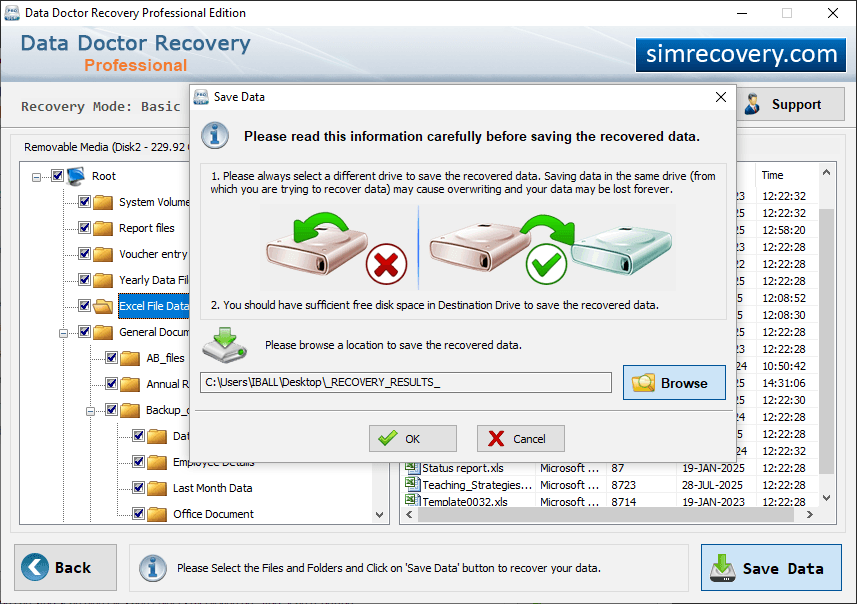
Task: Close the Save Data dialog
Action: pyautogui.click(x=720, y=97)
